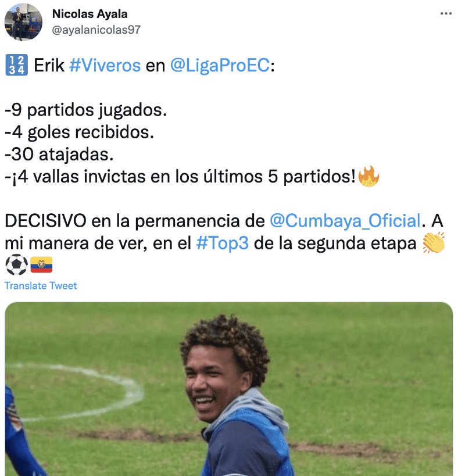Open the @LigaProEC mention

pyautogui.click(x=220, y=65)
